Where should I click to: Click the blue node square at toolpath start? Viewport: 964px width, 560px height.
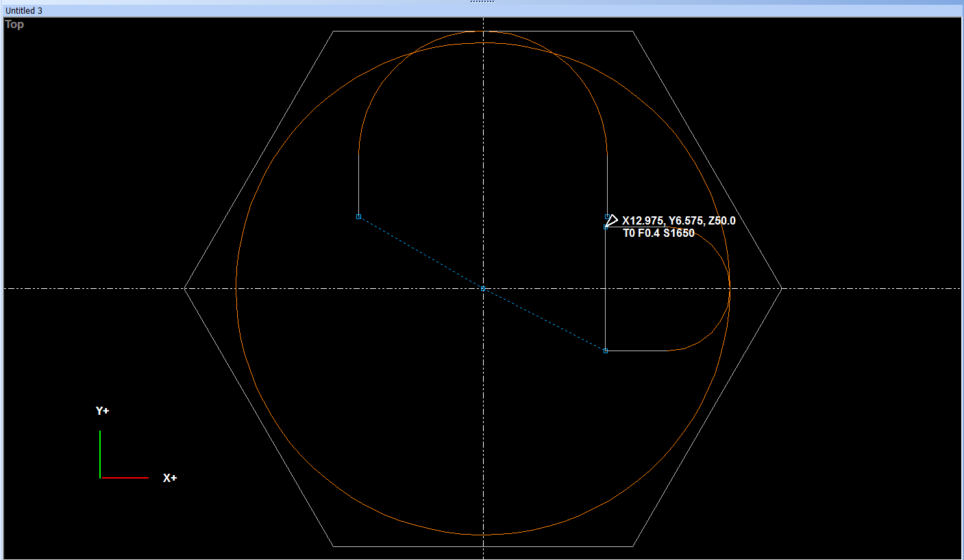pos(359,216)
